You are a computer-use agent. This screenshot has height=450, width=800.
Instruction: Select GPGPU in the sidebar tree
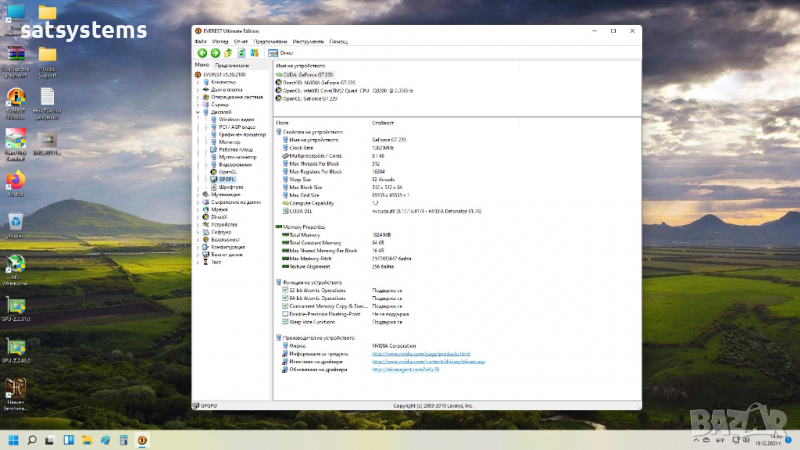point(225,180)
